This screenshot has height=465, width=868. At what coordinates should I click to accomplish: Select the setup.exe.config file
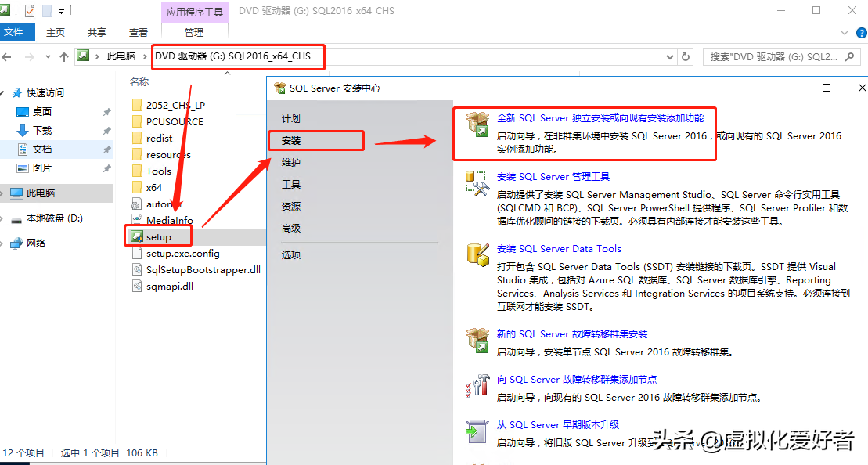(182, 254)
